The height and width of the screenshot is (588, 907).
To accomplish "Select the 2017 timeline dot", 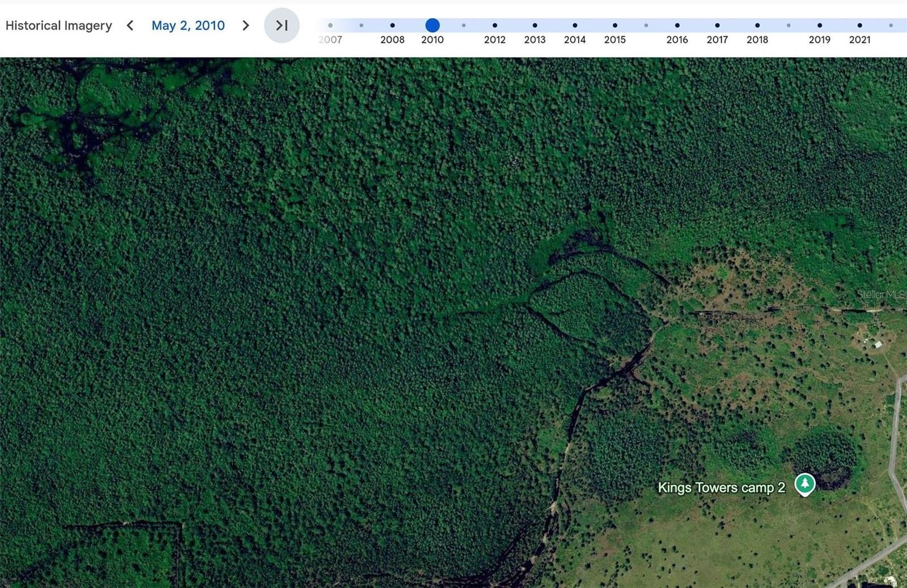I will tap(717, 25).
